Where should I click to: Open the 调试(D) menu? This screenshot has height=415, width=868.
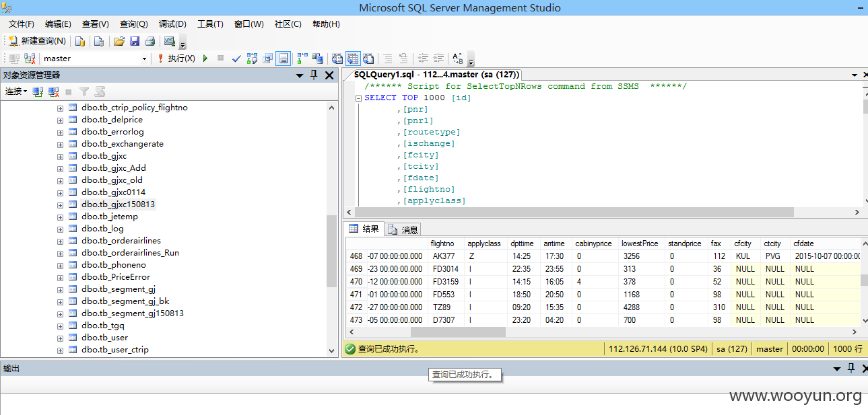[x=172, y=24]
